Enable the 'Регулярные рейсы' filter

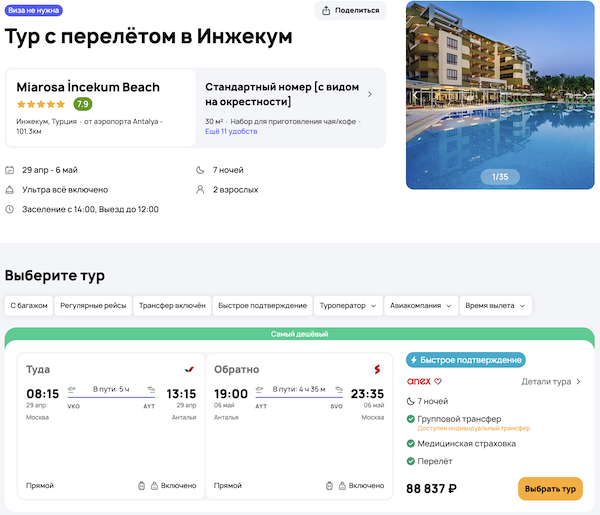tap(93, 305)
